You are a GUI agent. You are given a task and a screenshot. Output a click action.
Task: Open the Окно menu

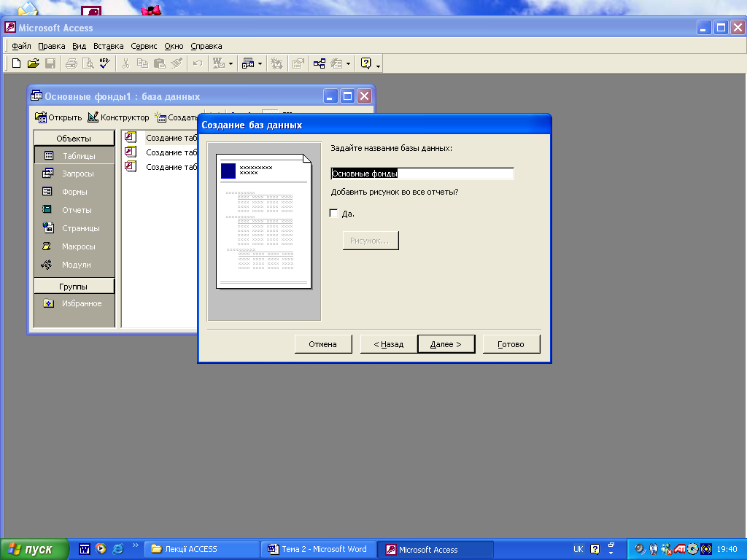pos(174,46)
